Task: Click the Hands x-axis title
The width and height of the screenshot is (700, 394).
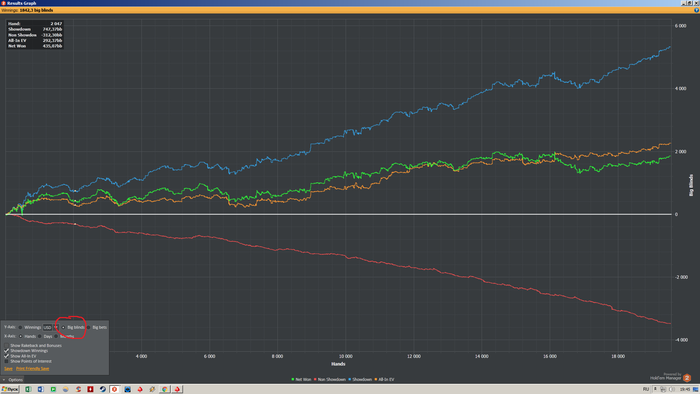Action: click(x=338, y=364)
